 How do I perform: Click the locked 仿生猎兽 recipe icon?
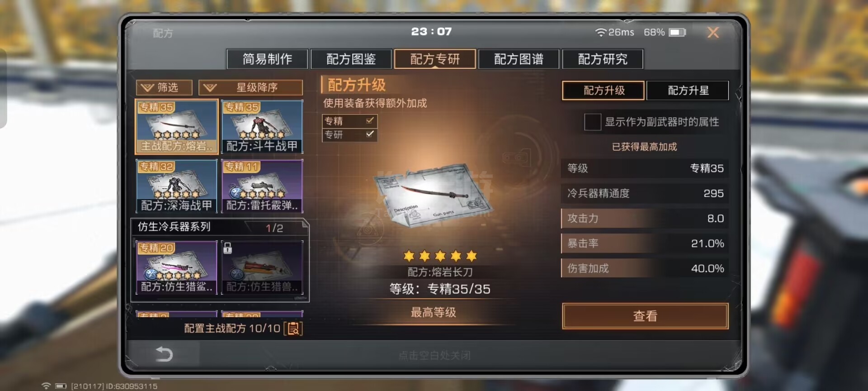(x=262, y=267)
